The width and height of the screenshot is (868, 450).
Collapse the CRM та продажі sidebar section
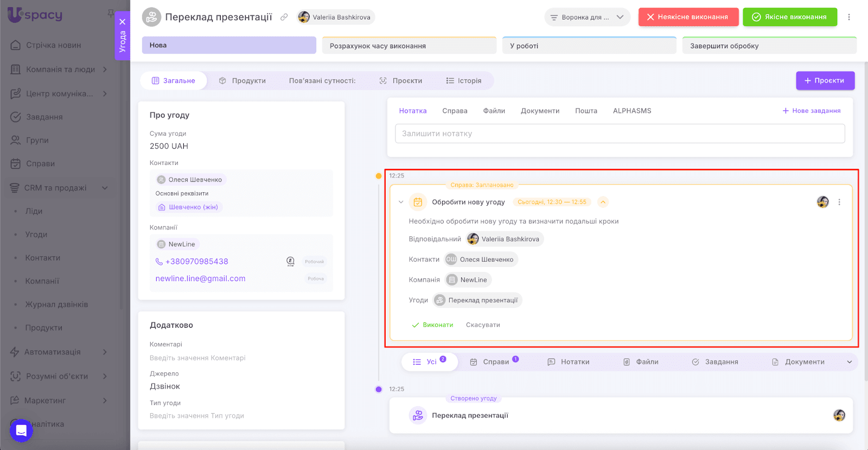click(x=105, y=188)
